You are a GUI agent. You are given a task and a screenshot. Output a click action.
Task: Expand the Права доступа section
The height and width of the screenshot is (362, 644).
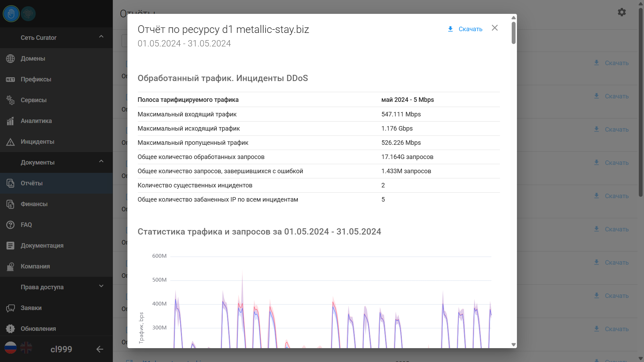click(101, 286)
